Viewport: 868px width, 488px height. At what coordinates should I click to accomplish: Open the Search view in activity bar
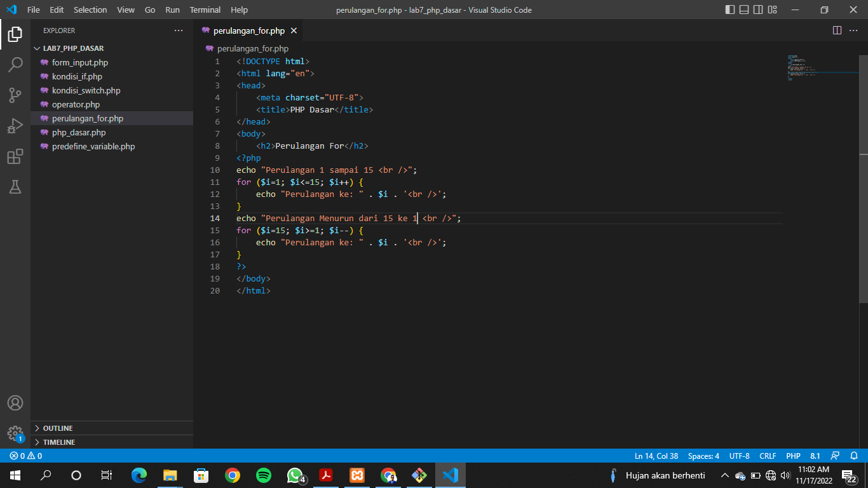point(15,65)
